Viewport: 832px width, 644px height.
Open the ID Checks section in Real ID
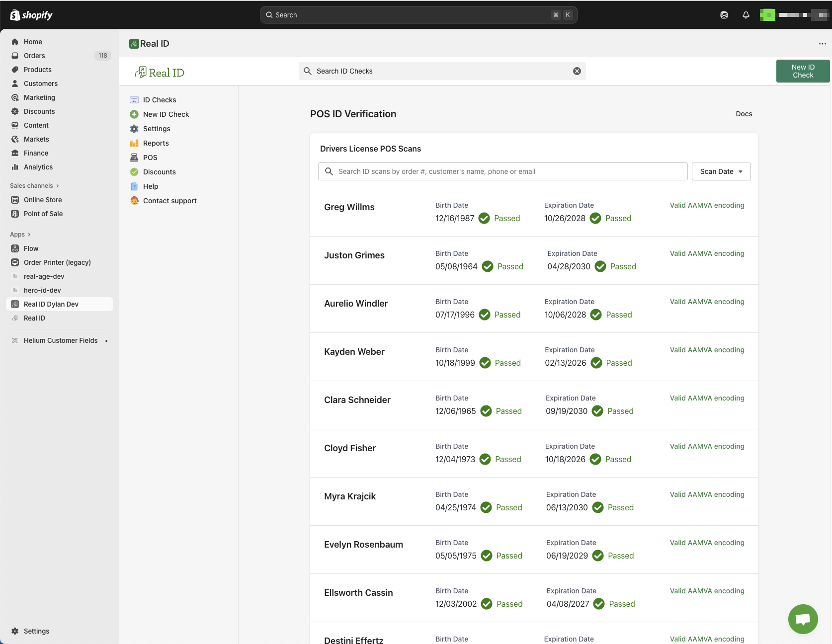(x=159, y=99)
